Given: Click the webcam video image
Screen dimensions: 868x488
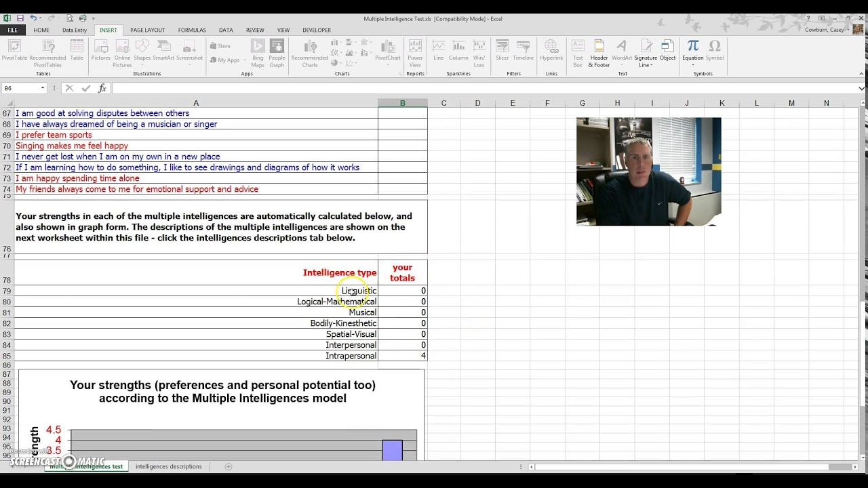Looking at the screenshot, I should point(649,171).
